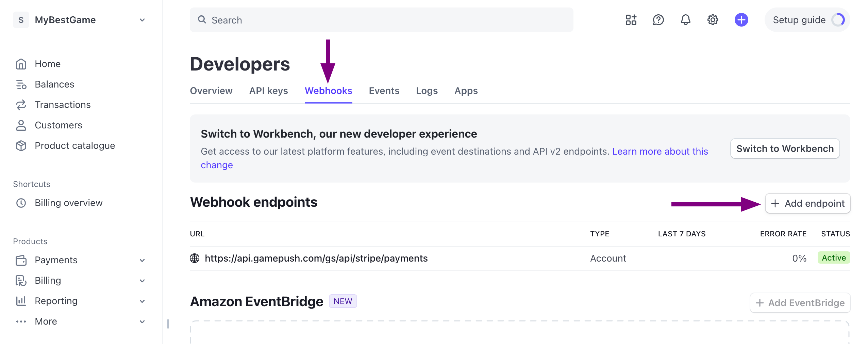Click the globe icon beside the webhook URL
868x344 pixels.
(x=195, y=258)
